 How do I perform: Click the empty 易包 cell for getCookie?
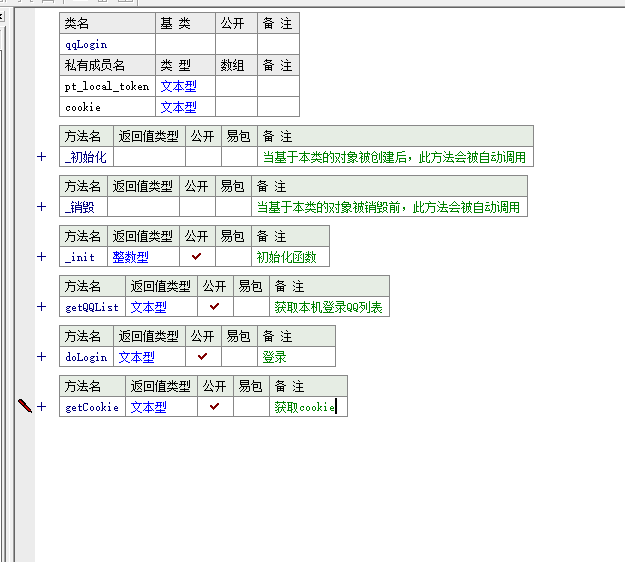click(x=251, y=407)
